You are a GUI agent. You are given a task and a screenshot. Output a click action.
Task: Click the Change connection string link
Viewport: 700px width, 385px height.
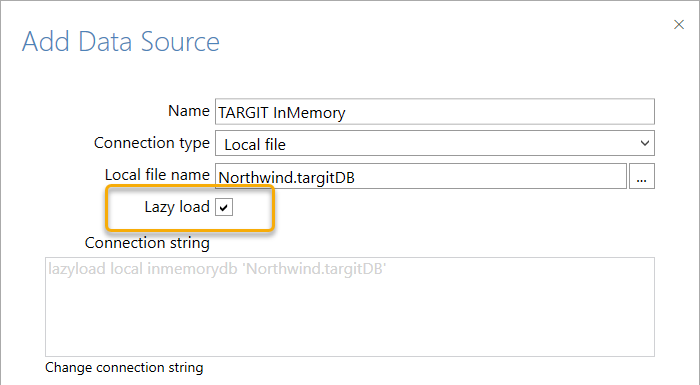coord(124,368)
